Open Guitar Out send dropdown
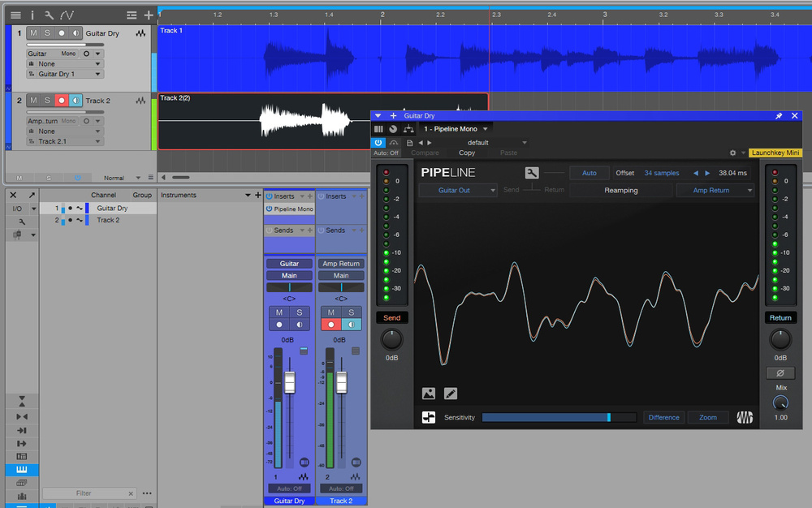The image size is (812, 508). [x=458, y=190]
